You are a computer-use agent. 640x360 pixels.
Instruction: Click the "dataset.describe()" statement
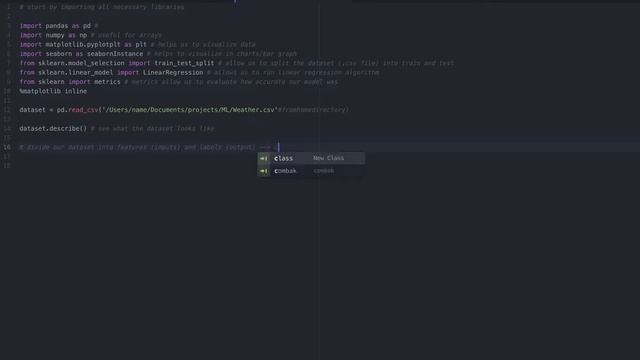click(x=53, y=129)
